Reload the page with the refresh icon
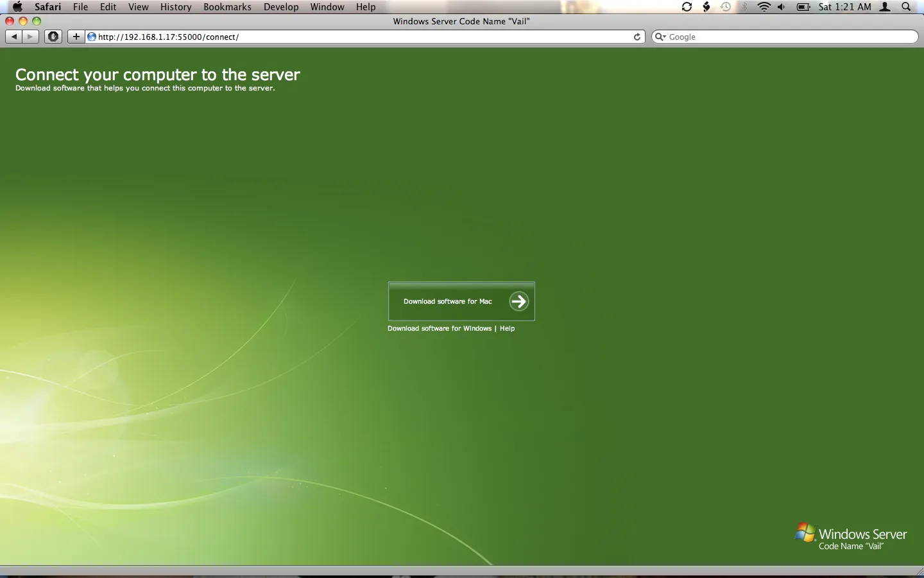924x578 pixels. click(637, 37)
